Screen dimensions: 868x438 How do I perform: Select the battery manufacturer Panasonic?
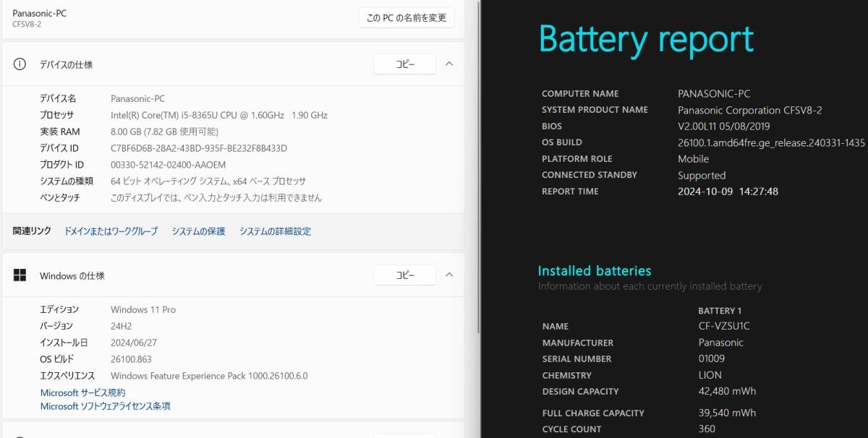pyautogui.click(x=720, y=343)
